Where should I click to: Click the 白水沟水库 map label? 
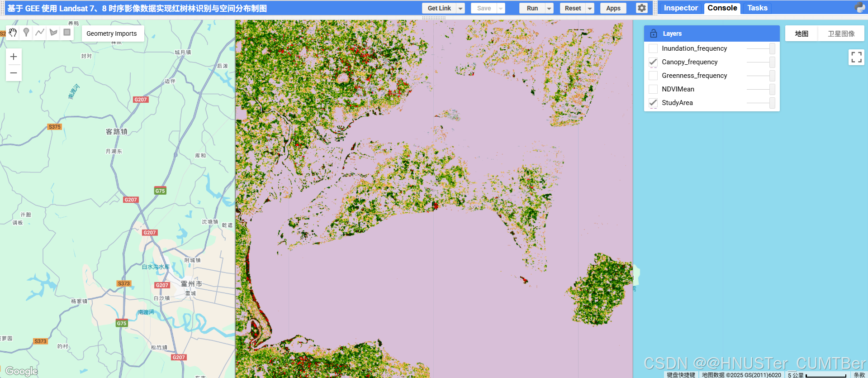pos(156,267)
